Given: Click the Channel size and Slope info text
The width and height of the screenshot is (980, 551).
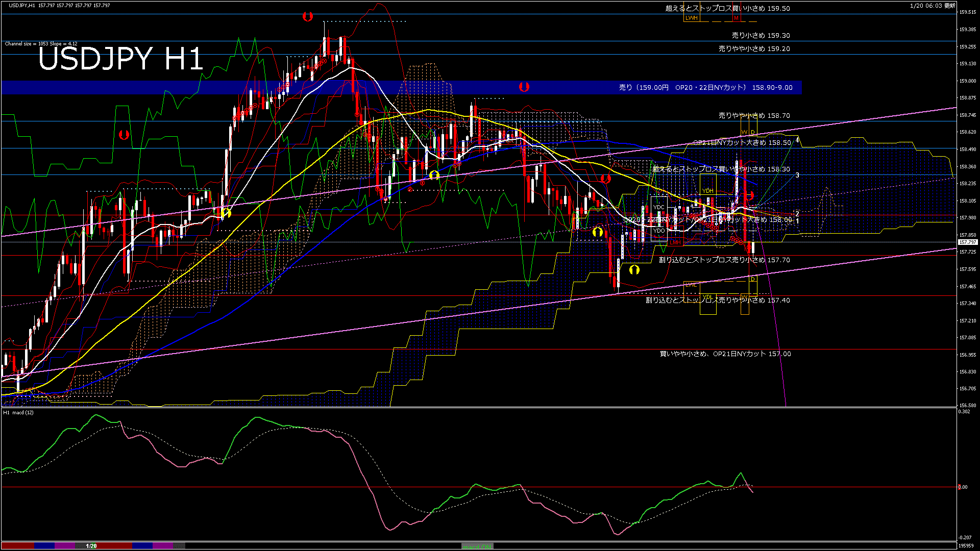Looking at the screenshot, I should coord(41,44).
